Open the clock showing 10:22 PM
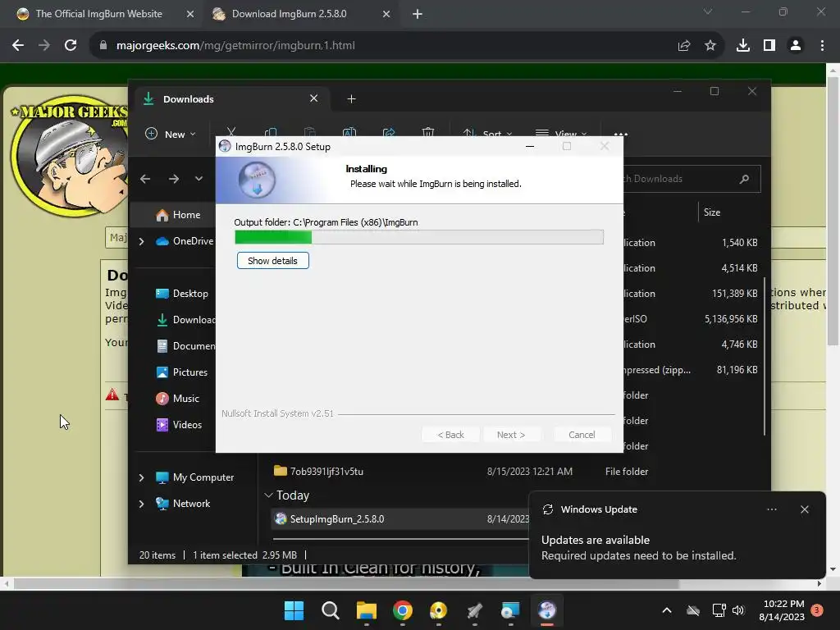The width and height of the screenshot is (840, 630). [782, 610]
